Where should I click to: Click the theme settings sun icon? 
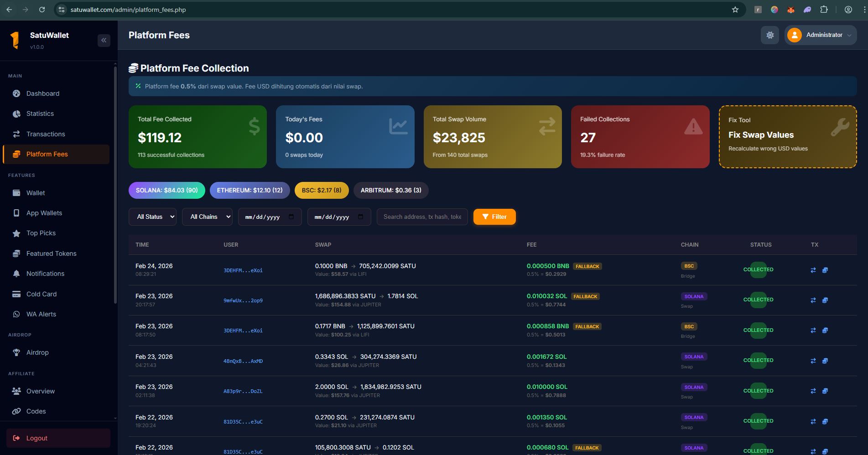click(769, 35)
